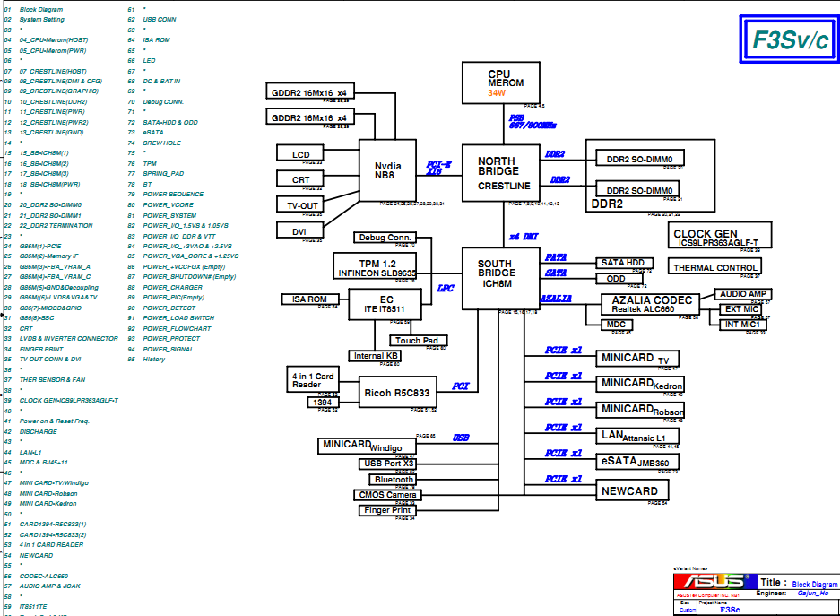Screen dimensions: 840x616
Task: Select the NORTH BRIDGE CRESTLINE block
Action: [501, 173]
